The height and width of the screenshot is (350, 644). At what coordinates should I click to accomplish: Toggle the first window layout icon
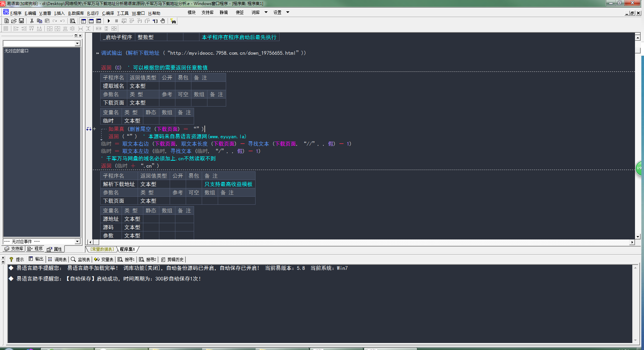coord(84,21)
